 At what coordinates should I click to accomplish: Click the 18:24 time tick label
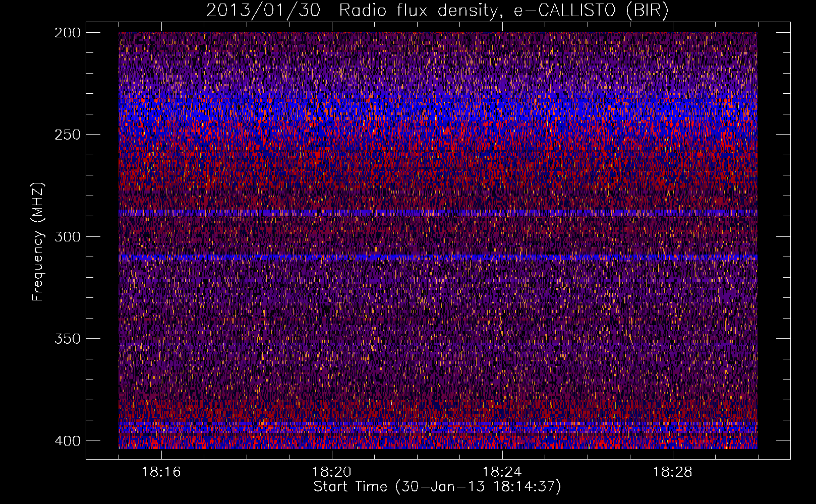coord(502,472)
